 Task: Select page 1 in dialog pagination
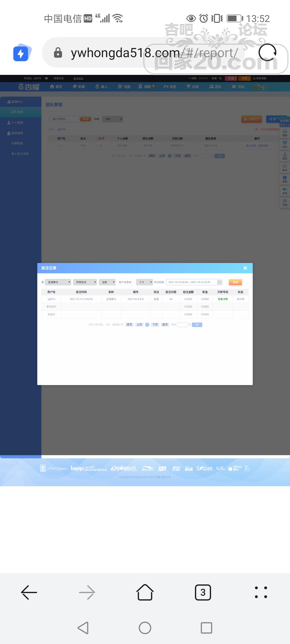pyautogui.click(x=147, y=325)
